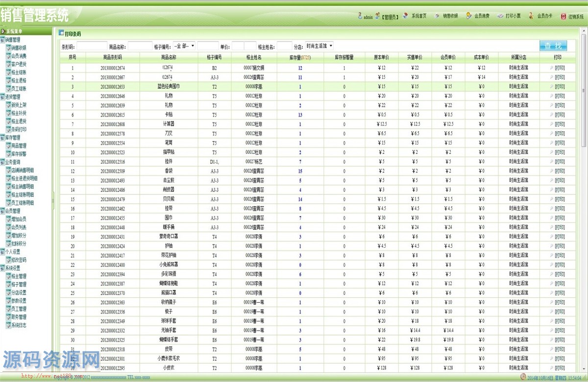Collapse the 系统设置 sidebar group
588x382 pixels.
point(2,268)
